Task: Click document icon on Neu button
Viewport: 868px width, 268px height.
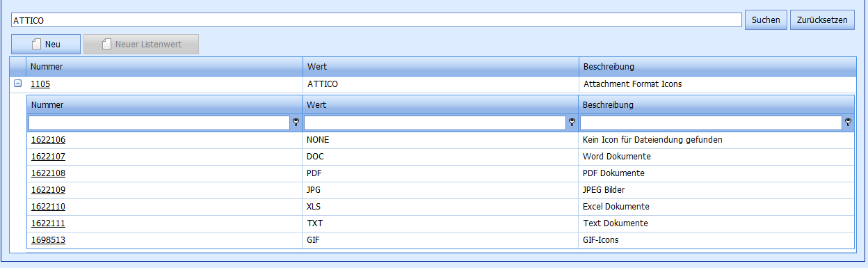Action: [x=37, y=45]
